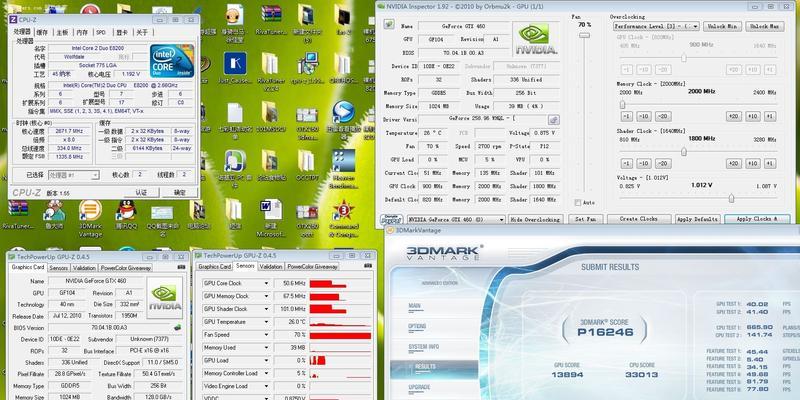Expand the GPU Core Clock sensor dropdown
The height and width of the screenshot is (400, 800).
(x=266, y=283)
